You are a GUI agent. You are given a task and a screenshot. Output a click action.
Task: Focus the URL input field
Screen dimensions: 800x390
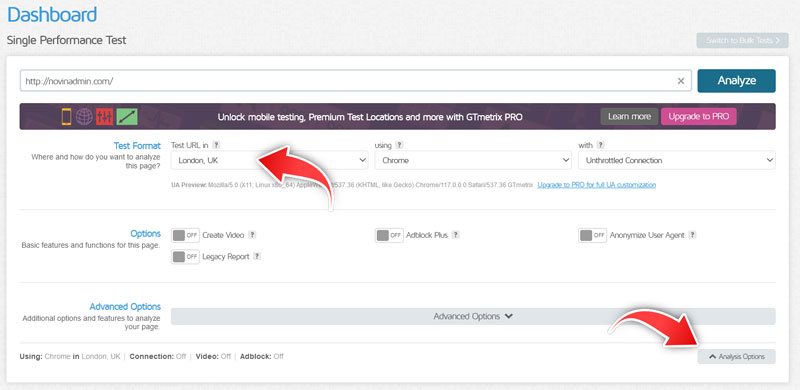pyautogui.click(x=356, y=81)
